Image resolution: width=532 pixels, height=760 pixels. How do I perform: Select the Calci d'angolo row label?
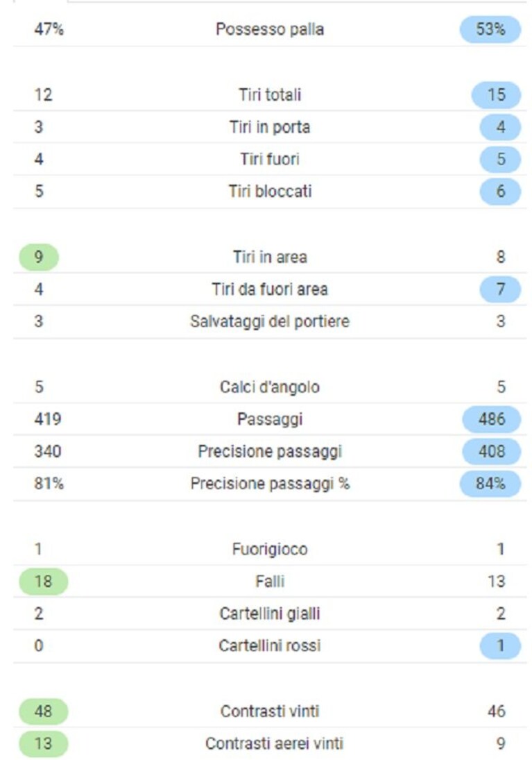[x=270, y=387]
